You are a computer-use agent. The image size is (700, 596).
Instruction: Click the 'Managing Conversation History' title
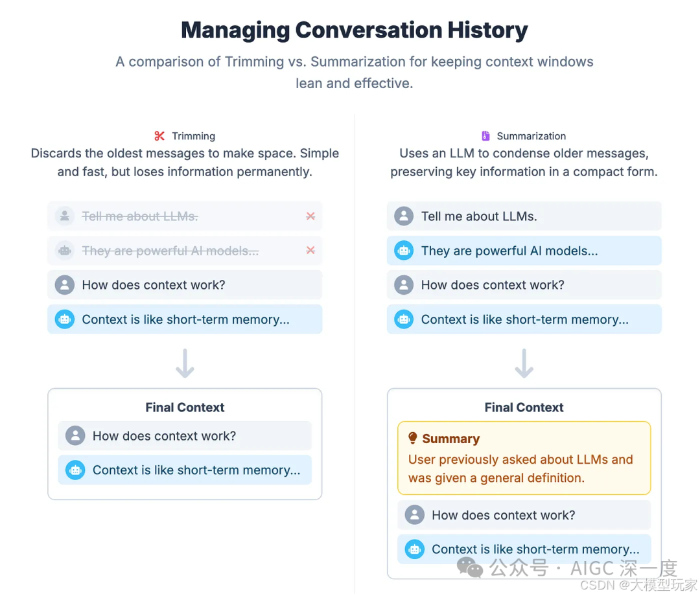pos(355,30)
